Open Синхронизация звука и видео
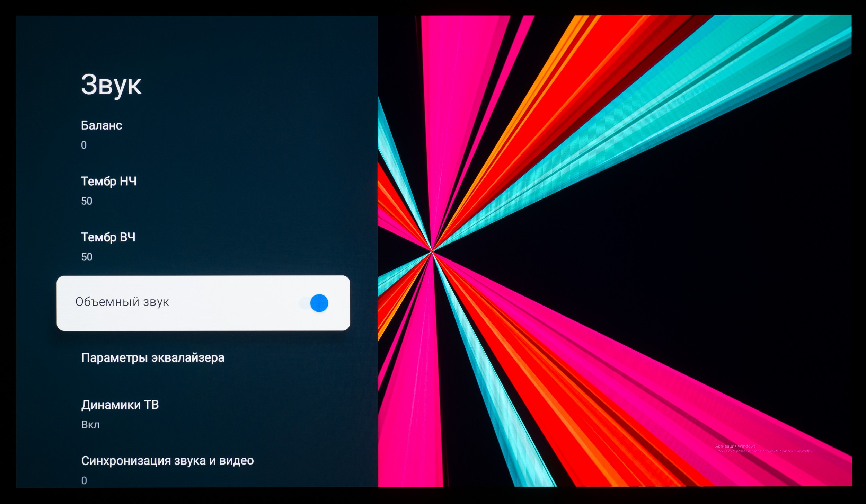 point(167,461)
